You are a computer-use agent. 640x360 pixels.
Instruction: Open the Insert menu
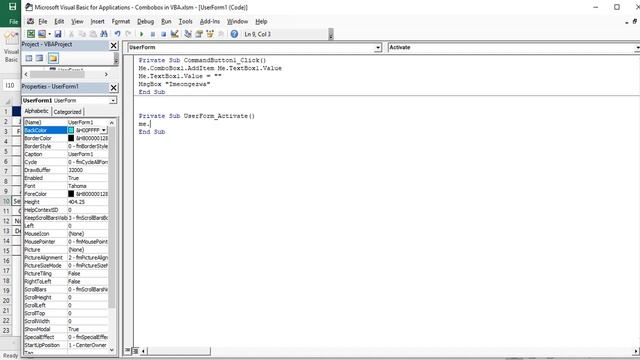(x=98, y=21)
